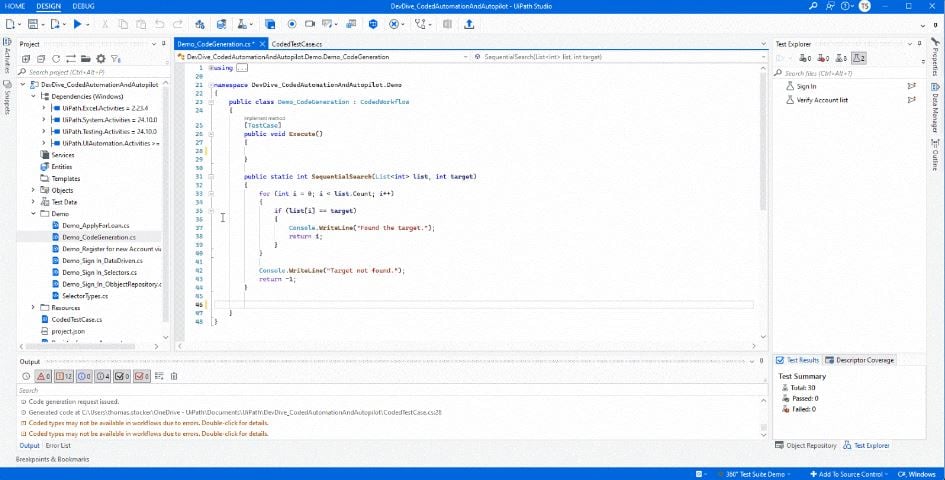Click the Run (play) button in the toolbar

(x=77, y=24)
